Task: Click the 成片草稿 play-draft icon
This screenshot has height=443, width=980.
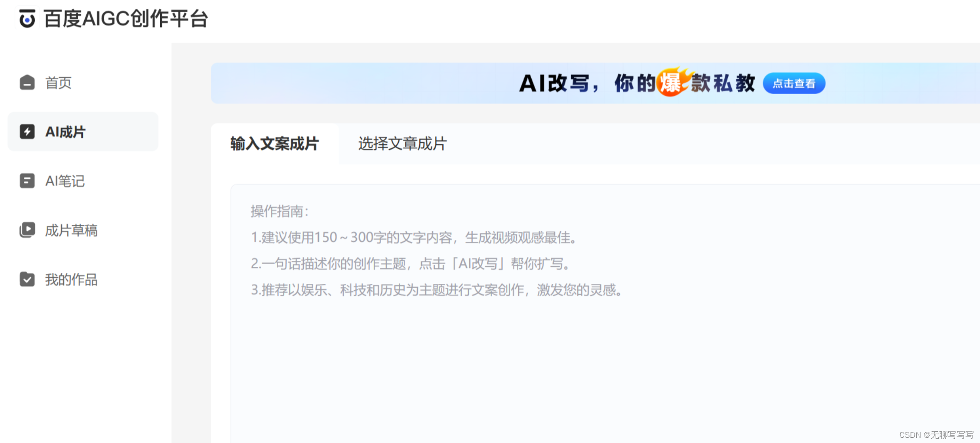Action: [x=27, y=230]
